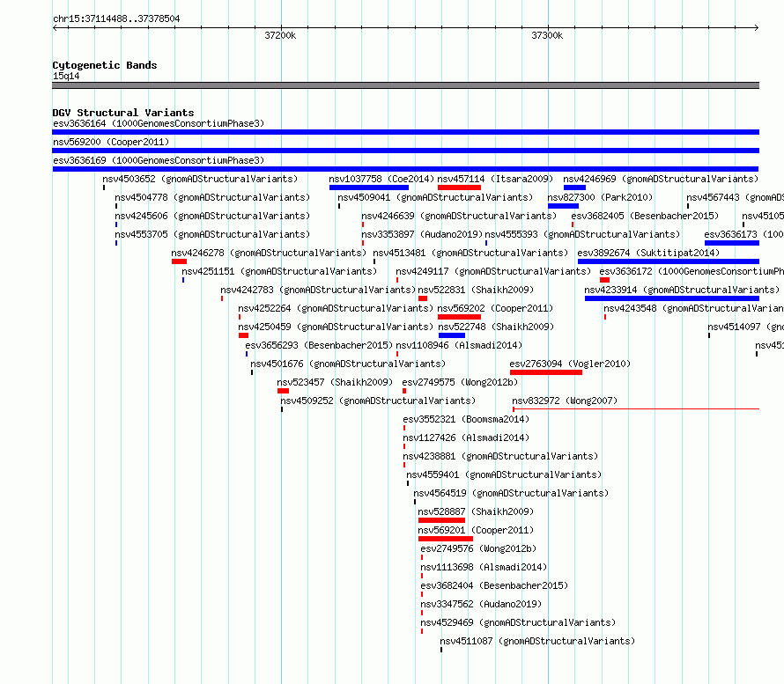
Task: Click the blue bar under nsv1037758
Action: click(x=369, y=188)
